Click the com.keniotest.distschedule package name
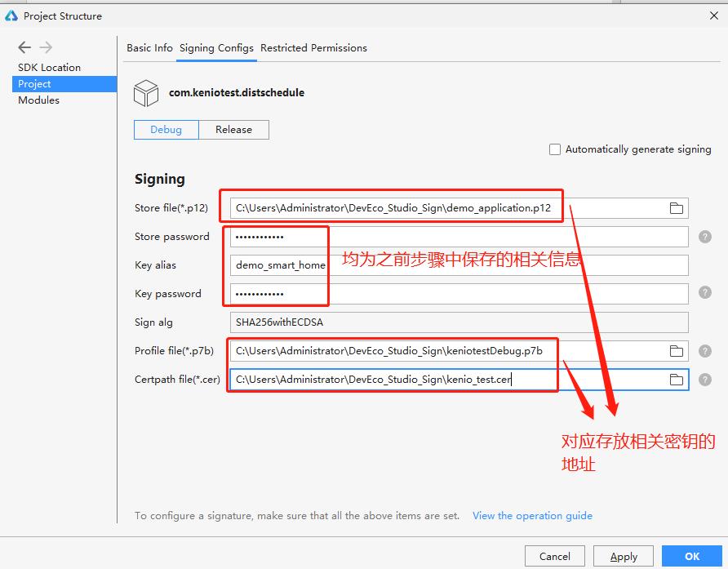The height and width of the screenshot is (569, 728). click(237, 92)
